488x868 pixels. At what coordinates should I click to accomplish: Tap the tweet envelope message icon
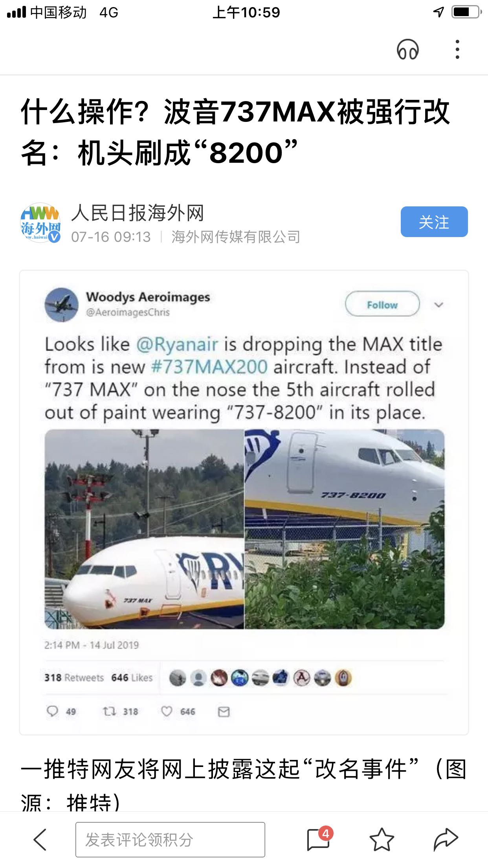click(x=224, y=712)
